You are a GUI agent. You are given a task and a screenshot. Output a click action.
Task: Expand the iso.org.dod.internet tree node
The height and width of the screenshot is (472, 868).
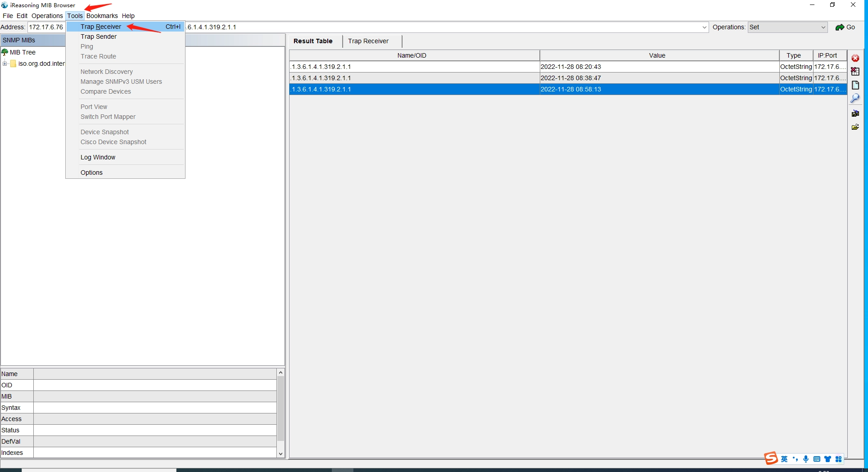click(5, 64)
